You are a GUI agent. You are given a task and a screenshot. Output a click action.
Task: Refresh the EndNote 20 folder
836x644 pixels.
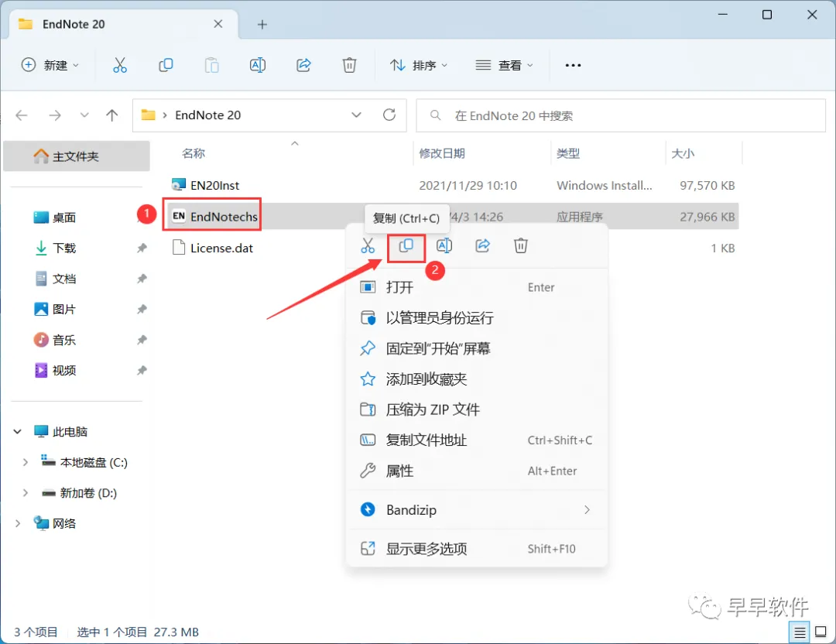coord(389,115)
